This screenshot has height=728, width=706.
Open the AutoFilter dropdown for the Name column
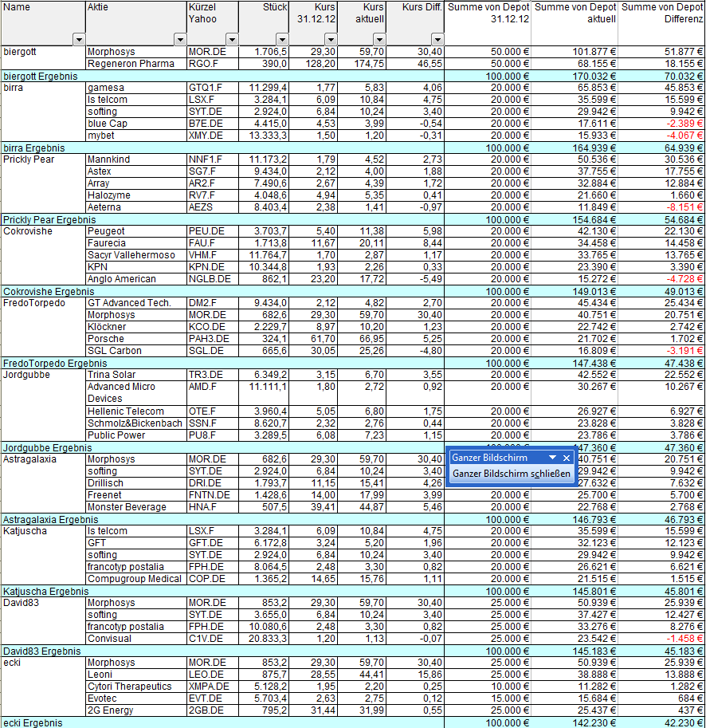point(77,38)
